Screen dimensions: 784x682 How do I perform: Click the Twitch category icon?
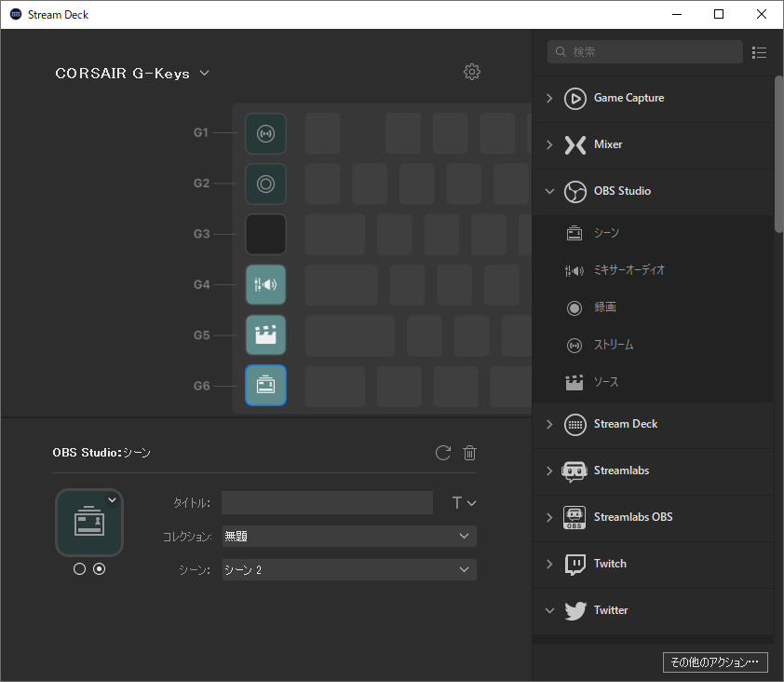[575, 565]
